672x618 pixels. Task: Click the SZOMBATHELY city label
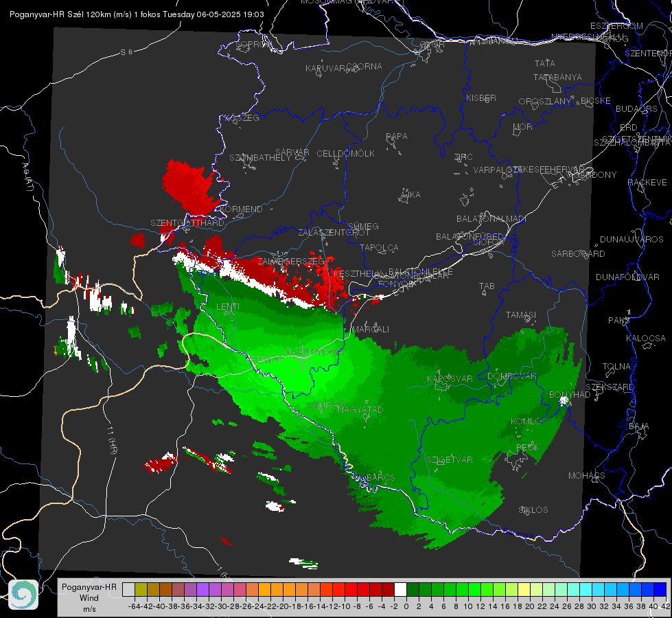click(260, 157)
